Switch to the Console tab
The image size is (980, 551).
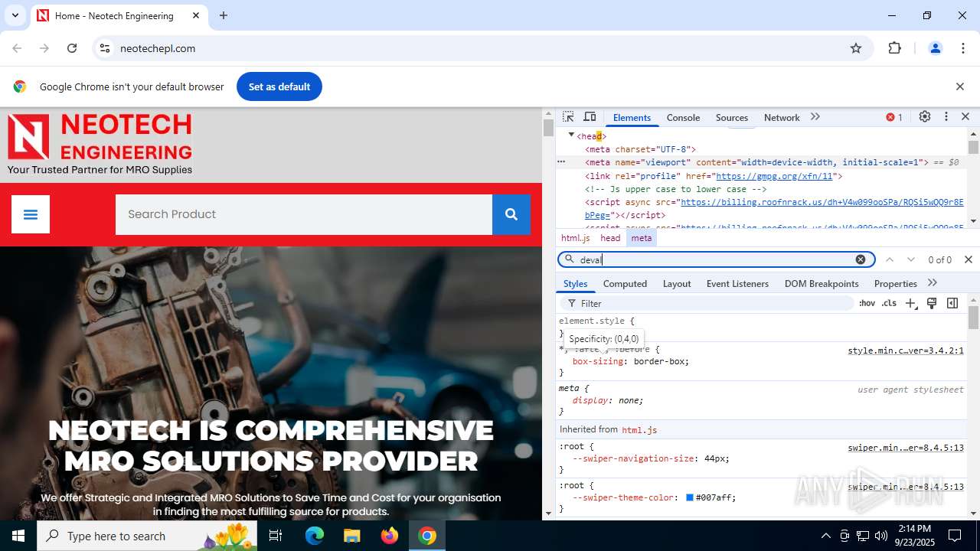click(683, 117)
